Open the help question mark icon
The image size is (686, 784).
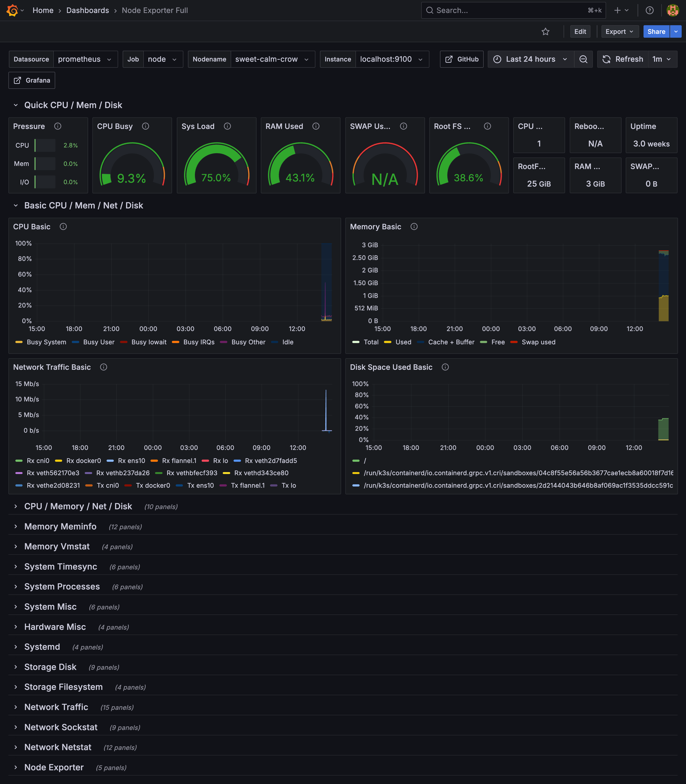(x=649, y=10)
